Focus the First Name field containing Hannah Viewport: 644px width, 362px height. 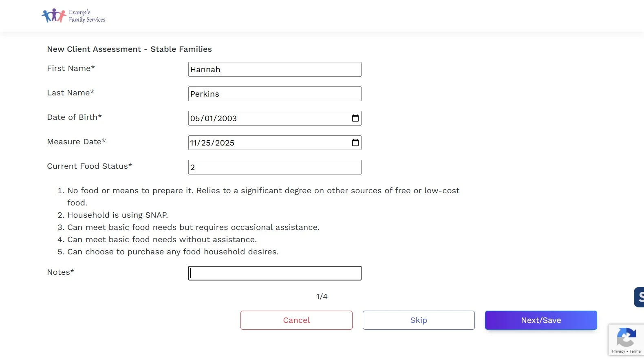click(275, 69)
